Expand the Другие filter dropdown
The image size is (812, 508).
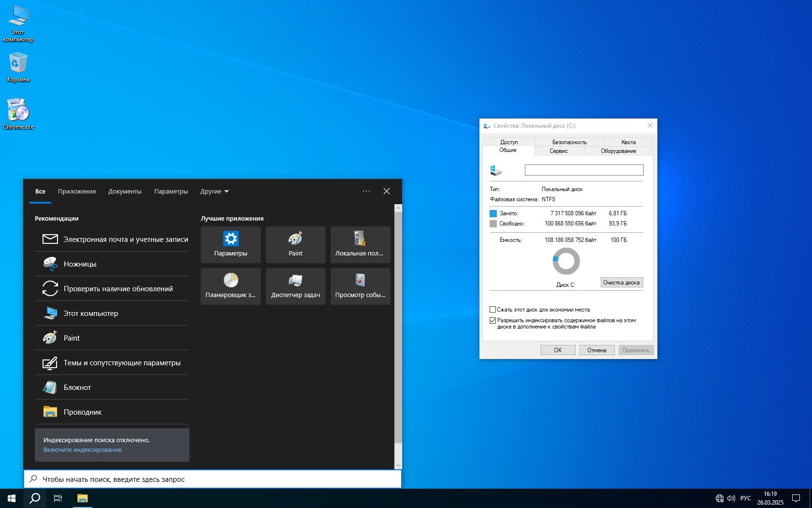215,192
